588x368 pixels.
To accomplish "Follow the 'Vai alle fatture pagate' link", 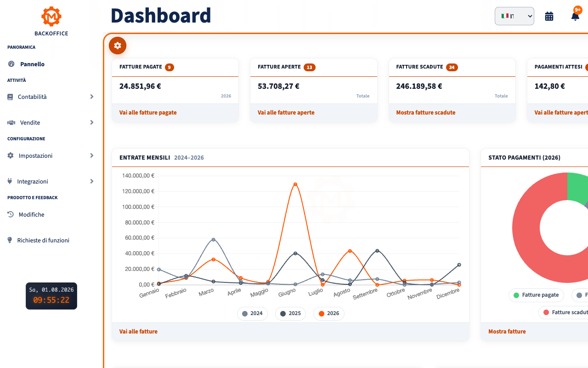I will pos(148,113).
